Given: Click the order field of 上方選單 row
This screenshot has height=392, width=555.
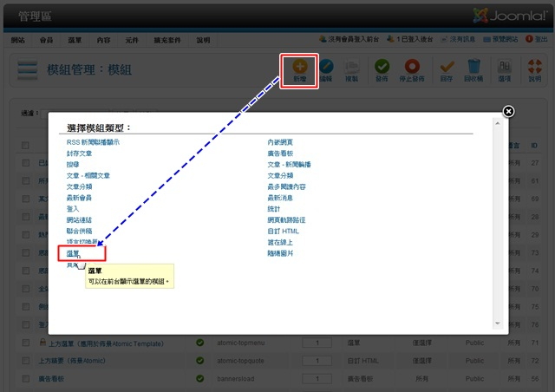Looking at the screenshot, I should [317, 343].
